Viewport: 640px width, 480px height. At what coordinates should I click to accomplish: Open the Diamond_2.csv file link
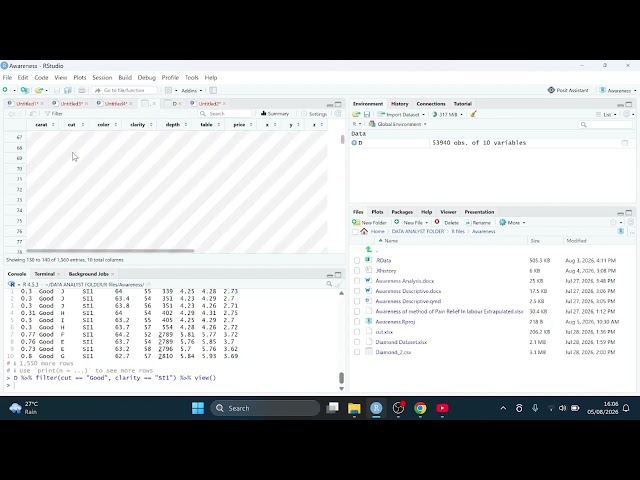tap(393, 352)
